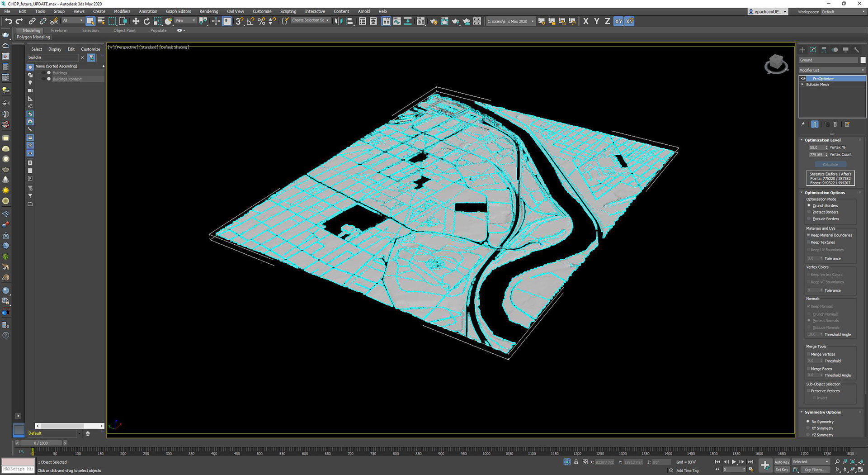Open the Modifiers menu
The image size is (868, 475).
(122, 11)
